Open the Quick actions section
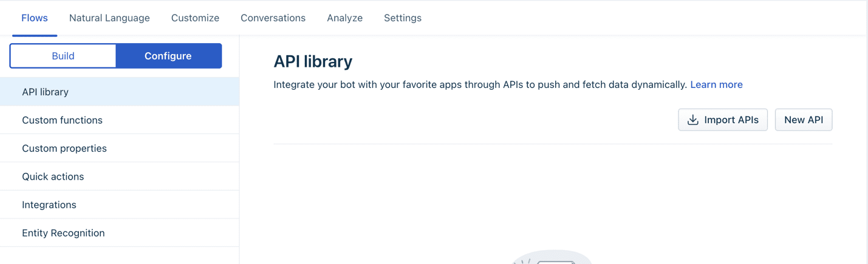 coord(53,177)
